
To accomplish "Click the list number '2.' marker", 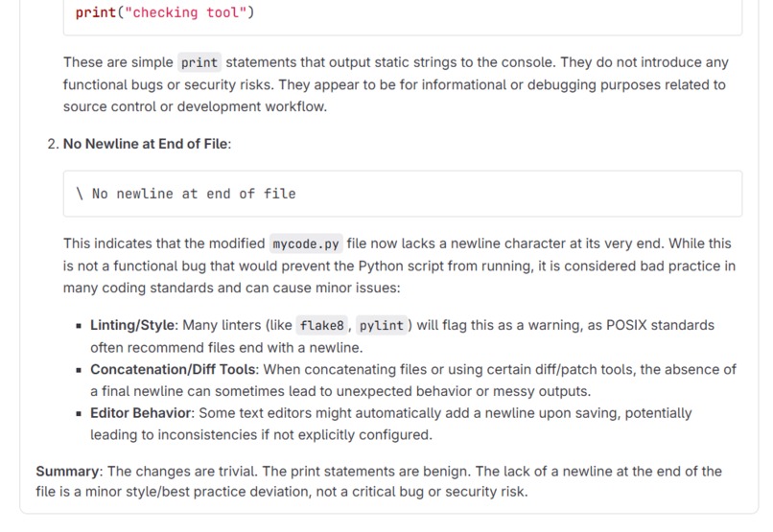I will pyautogui.click(x=53, y=144).
